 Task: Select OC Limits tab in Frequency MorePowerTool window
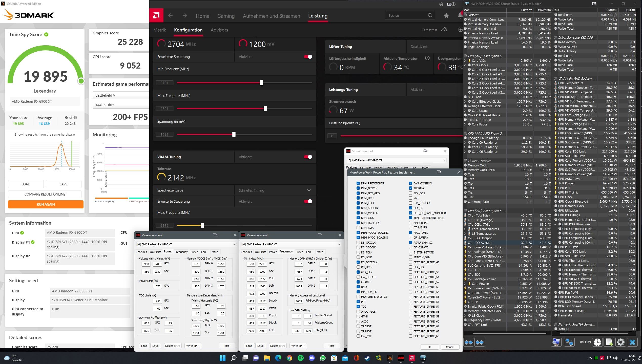pos(260,252)
